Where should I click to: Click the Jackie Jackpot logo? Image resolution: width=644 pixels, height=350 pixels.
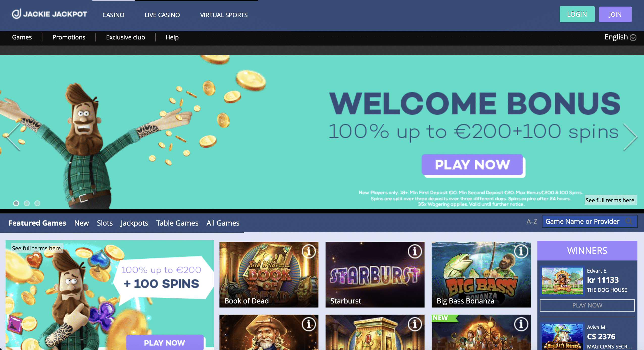[49, 14]
